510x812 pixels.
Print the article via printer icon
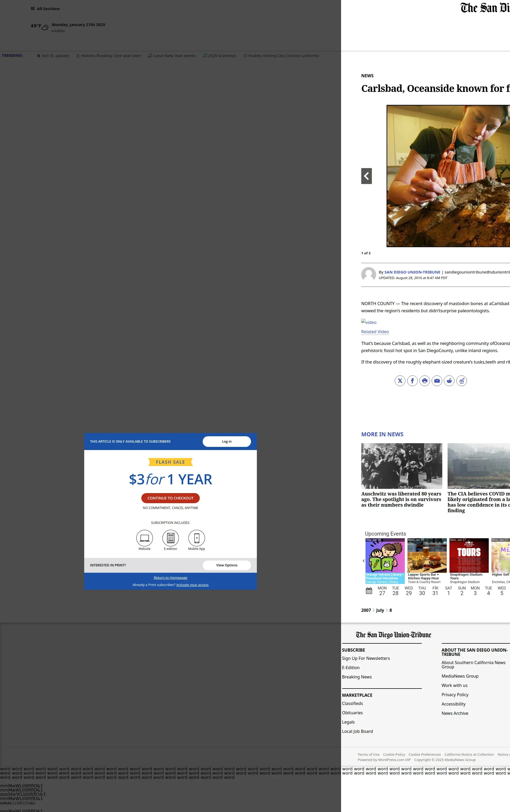425,381
